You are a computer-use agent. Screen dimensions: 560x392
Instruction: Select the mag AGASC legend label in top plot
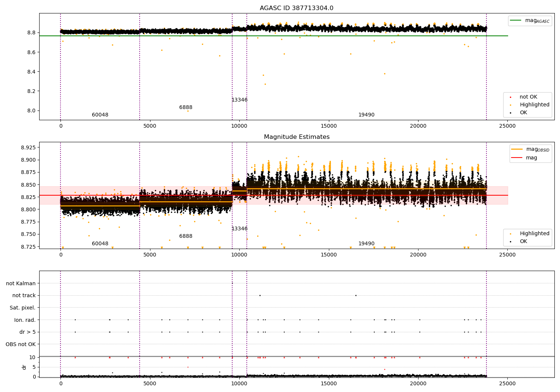point(537,21)
